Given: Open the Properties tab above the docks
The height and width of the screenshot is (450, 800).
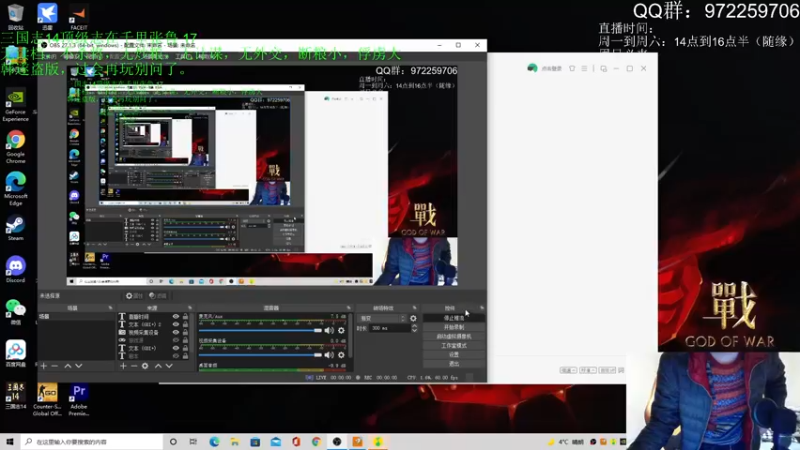Looking at the screenshot, I should 134,296.
